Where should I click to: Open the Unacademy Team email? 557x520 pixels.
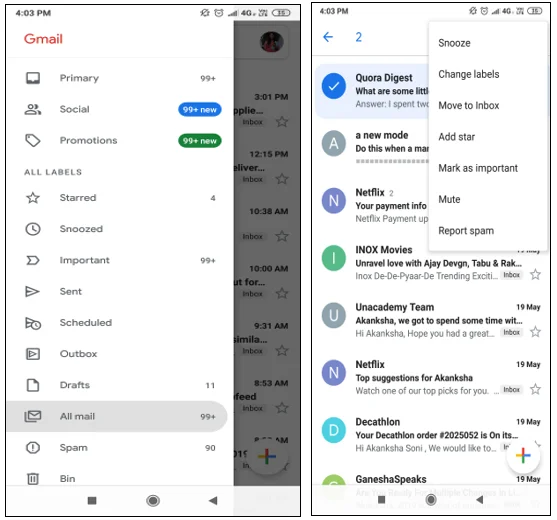(x=431, y=320)
